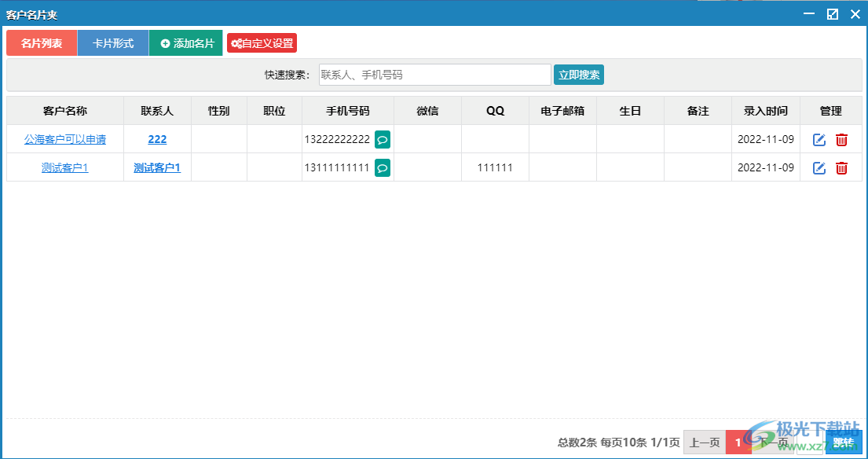Open 自定义设置 settings

point(262,43)
